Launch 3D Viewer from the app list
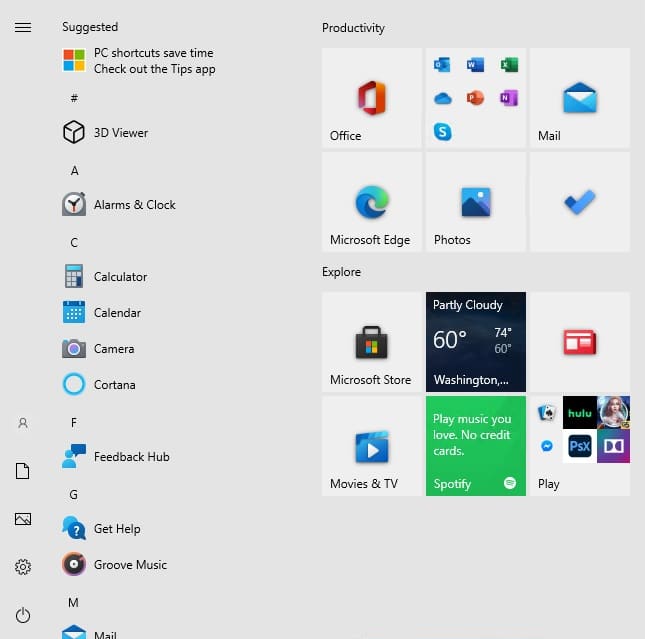The image size is (645, 639). (105, 133)
